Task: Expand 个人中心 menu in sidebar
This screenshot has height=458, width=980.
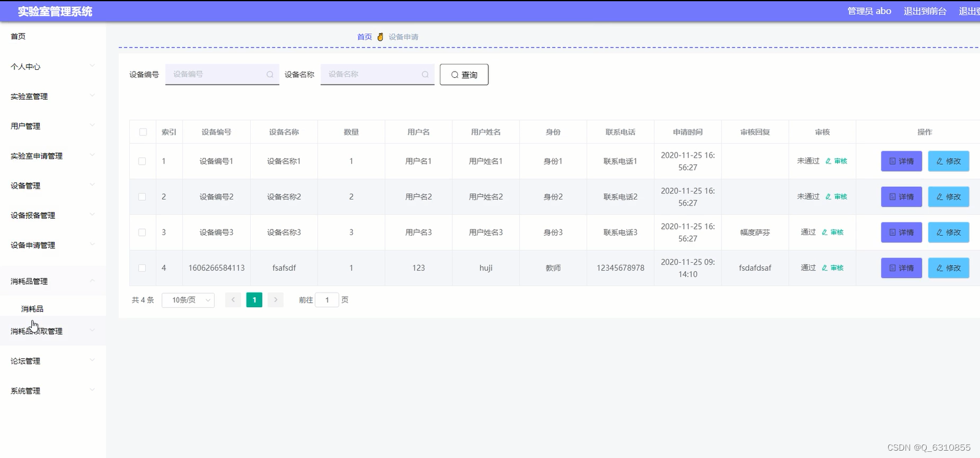Action: (x=53, y=67)
